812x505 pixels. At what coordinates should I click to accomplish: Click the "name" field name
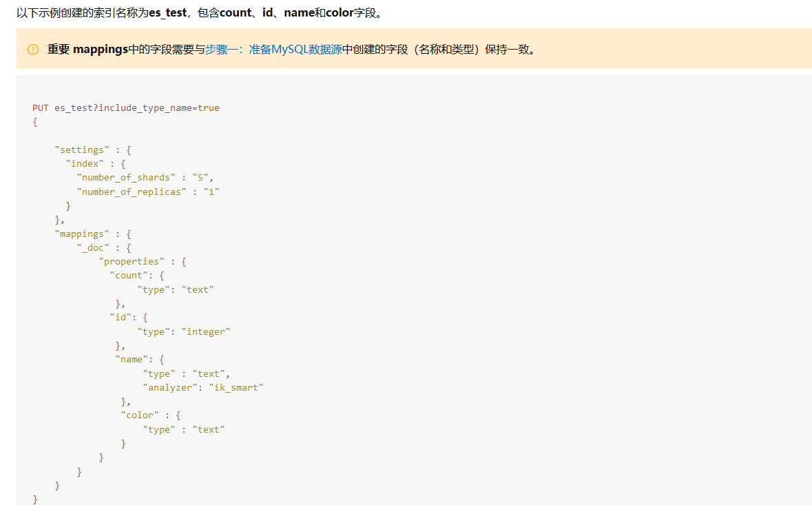click(132, 360)
